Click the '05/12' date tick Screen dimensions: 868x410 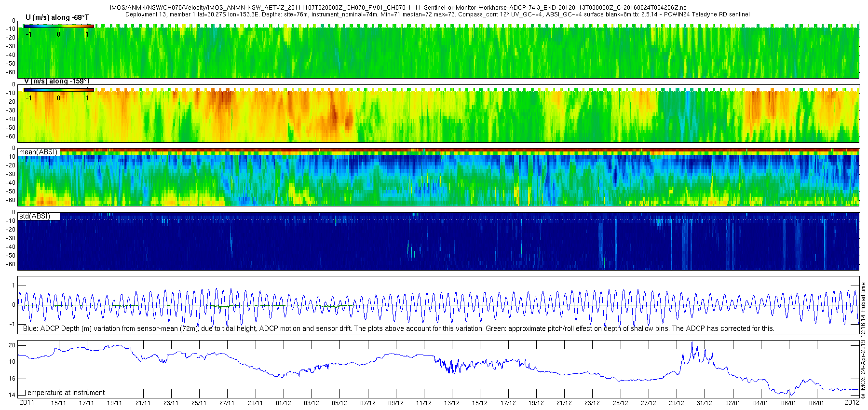tap(339, 403)
